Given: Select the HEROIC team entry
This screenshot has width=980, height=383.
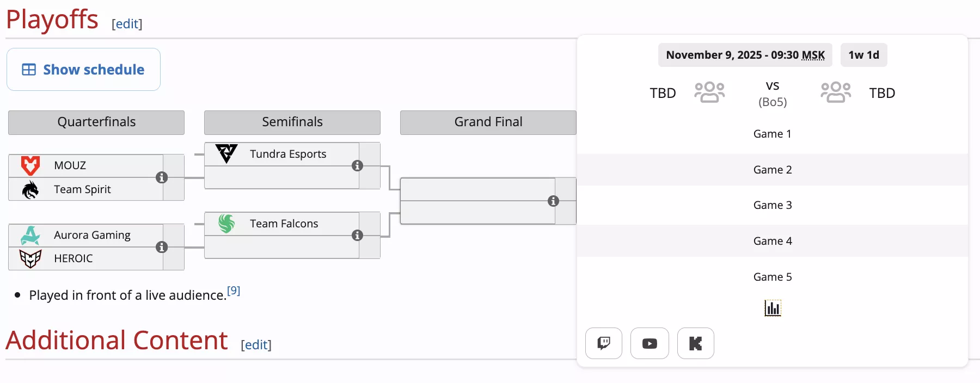Looking at the screenshot, I should pyautogui.click(x=73, y=258).
